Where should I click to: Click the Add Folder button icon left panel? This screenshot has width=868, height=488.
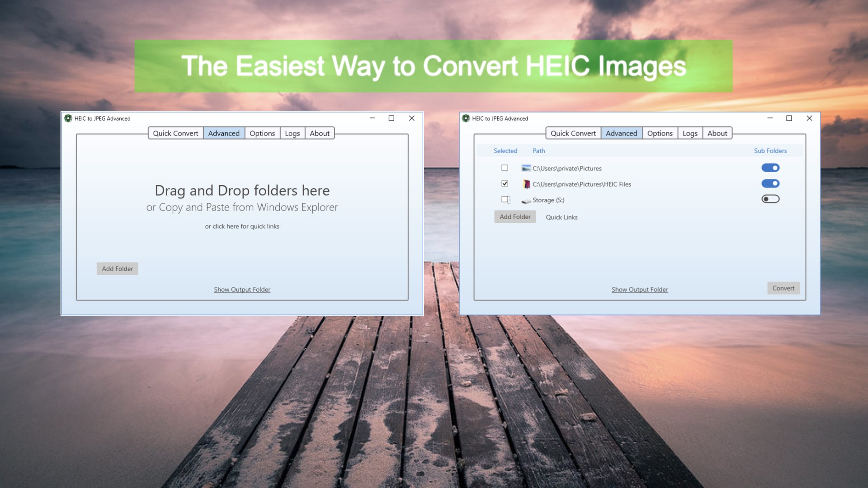117,268
